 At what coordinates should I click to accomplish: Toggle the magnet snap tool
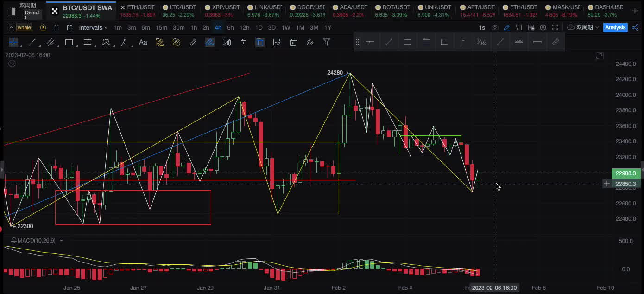click(310, 42)
